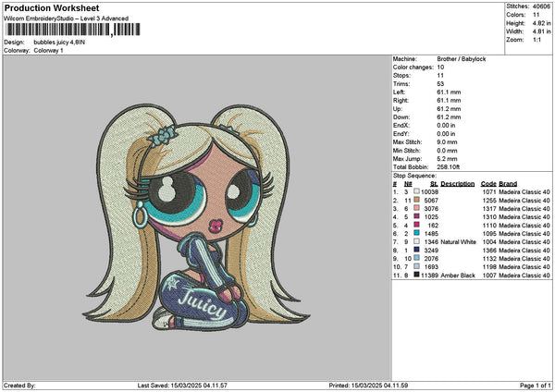555x392 pixels.
Task: Click the design name 'bubbles juicy 4,8IN'
Action: pos(59,43)
